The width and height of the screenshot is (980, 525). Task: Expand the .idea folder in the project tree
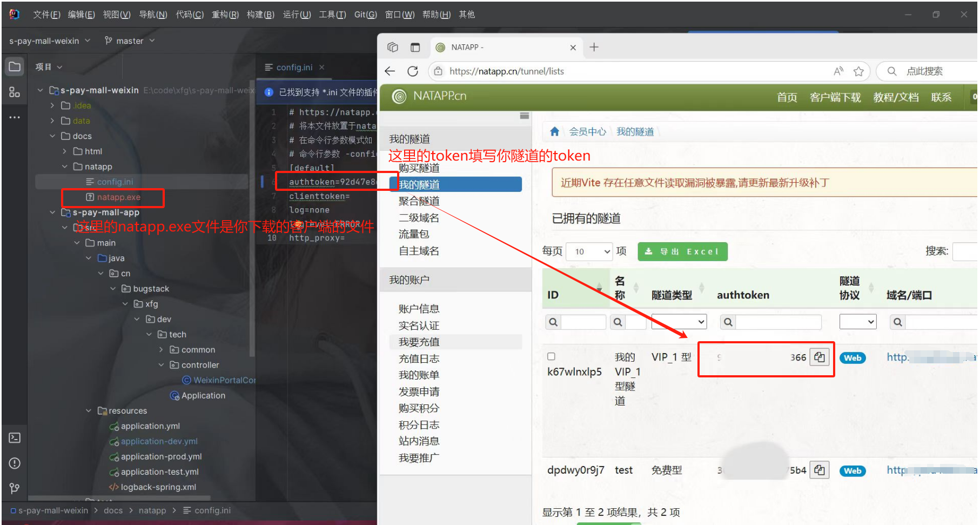click(52, 105)
